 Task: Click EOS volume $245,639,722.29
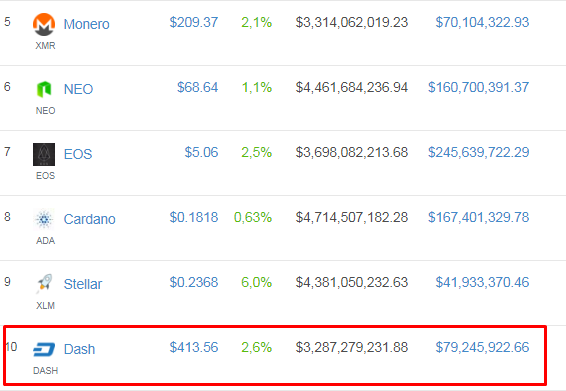coord(479,152)
